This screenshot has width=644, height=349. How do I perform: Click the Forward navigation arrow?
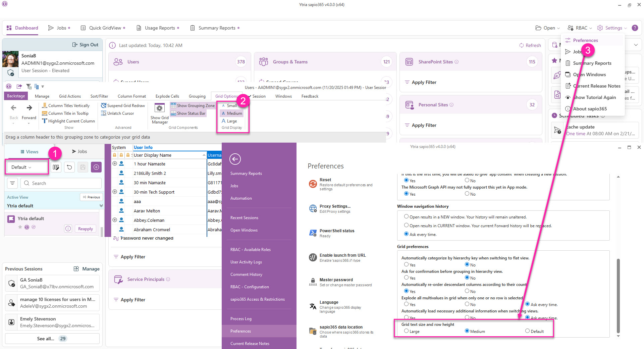point(29,108)
